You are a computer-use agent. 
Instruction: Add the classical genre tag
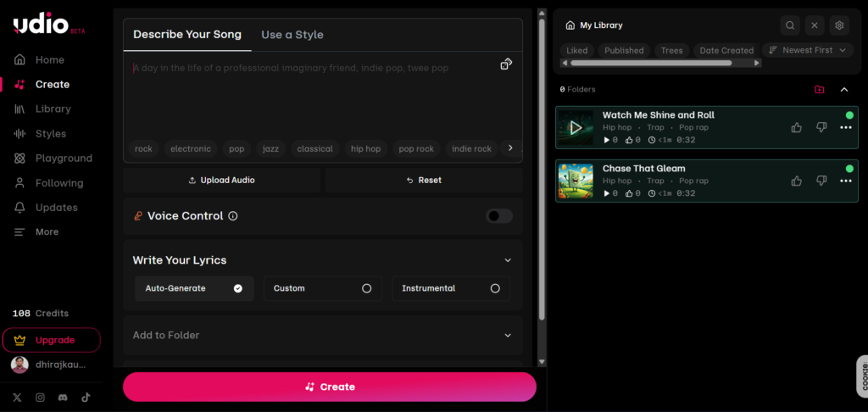(315, 149)
